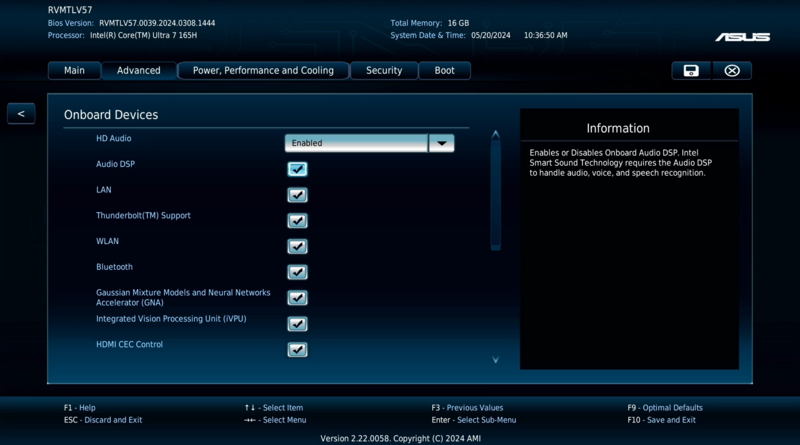This screenshot has width=800, height=445.
Task: Click the Audio DSP description text
Action: coord(620,163)
